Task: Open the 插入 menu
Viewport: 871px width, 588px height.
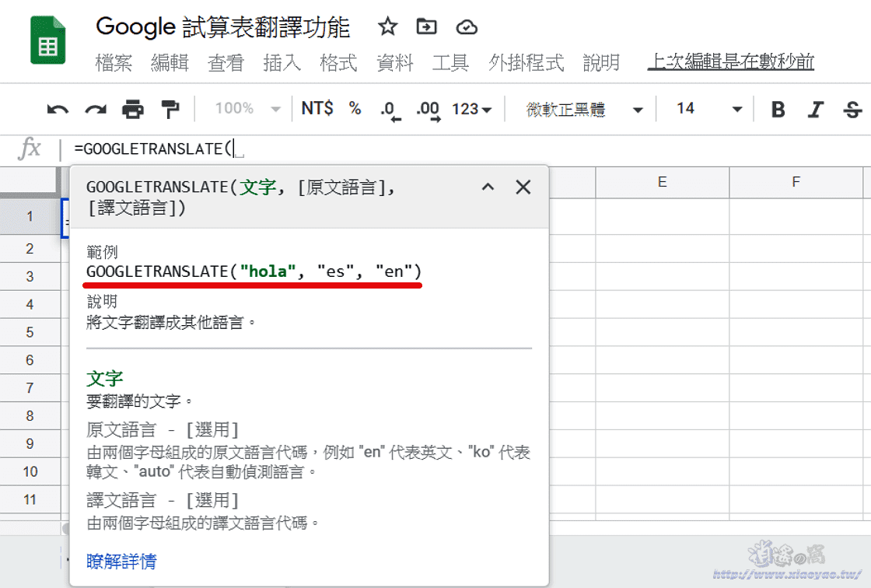Action: tap(282, 63)
